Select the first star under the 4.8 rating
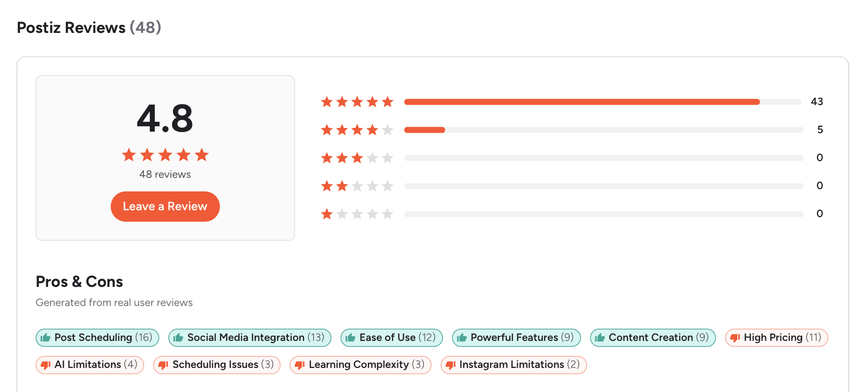The width and height of the screenshot is (868, 392). (128, 155)
